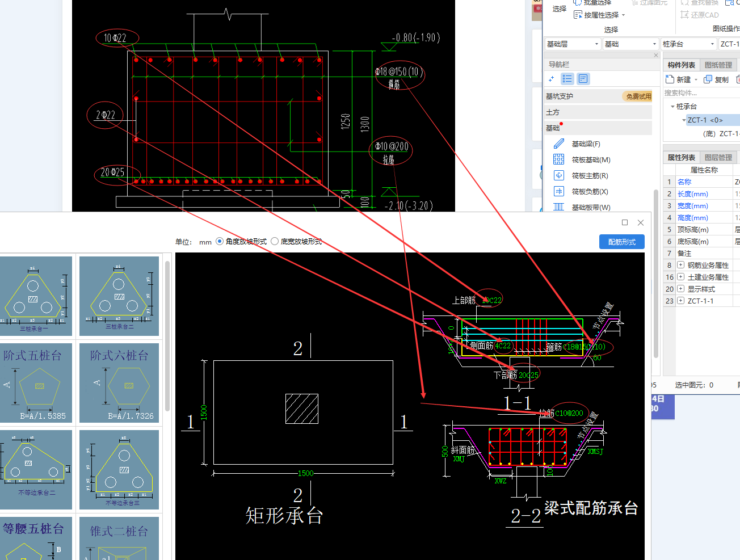
Task: Open the 基础 navigation section
Action: click(598, 128)
